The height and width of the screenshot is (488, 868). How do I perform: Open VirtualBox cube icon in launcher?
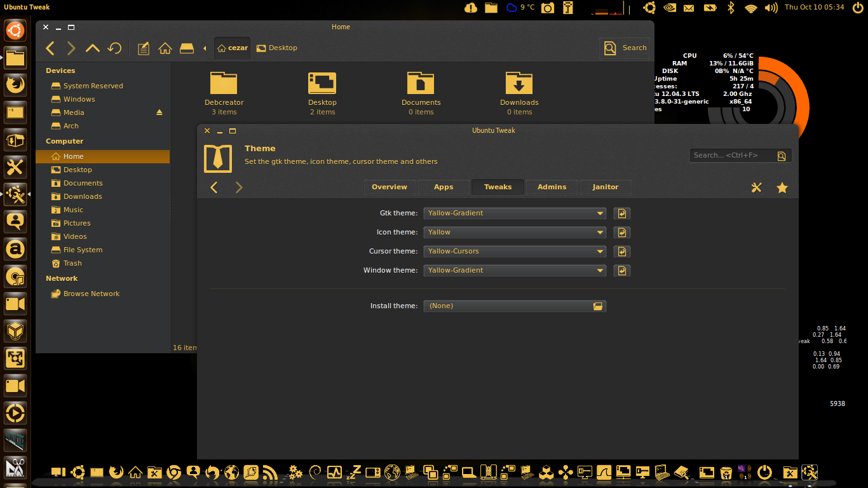click(x=15, y=331)
